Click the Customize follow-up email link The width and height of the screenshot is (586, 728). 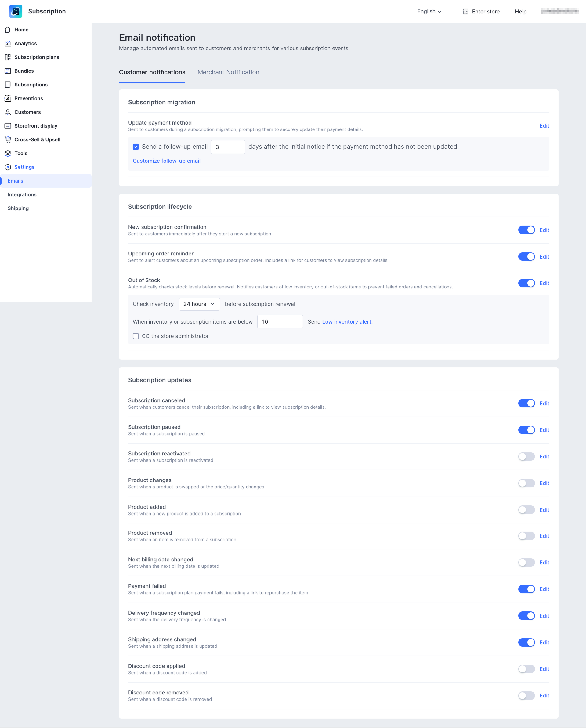pyautogui.click(x=166, y=161)
